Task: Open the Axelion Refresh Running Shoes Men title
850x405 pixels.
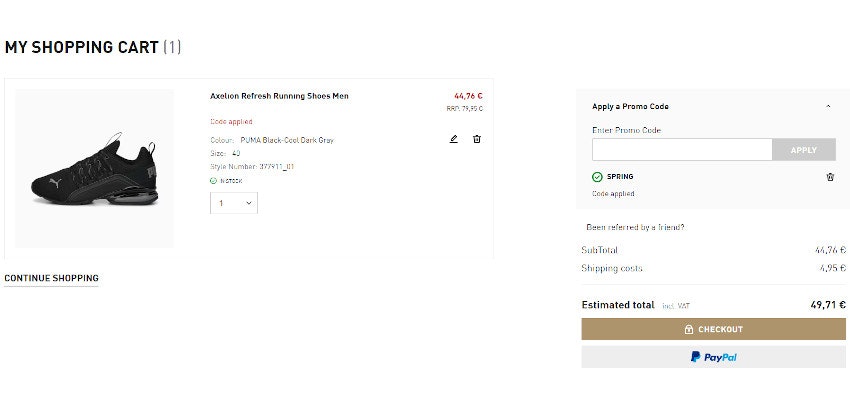Action: tap(279, 96)
